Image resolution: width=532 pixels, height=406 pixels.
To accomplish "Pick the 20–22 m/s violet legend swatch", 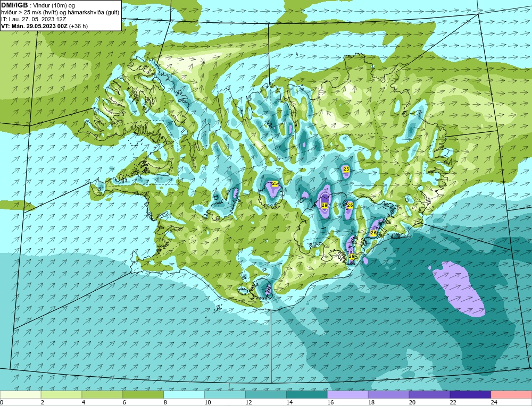I will tap(429, 395).
